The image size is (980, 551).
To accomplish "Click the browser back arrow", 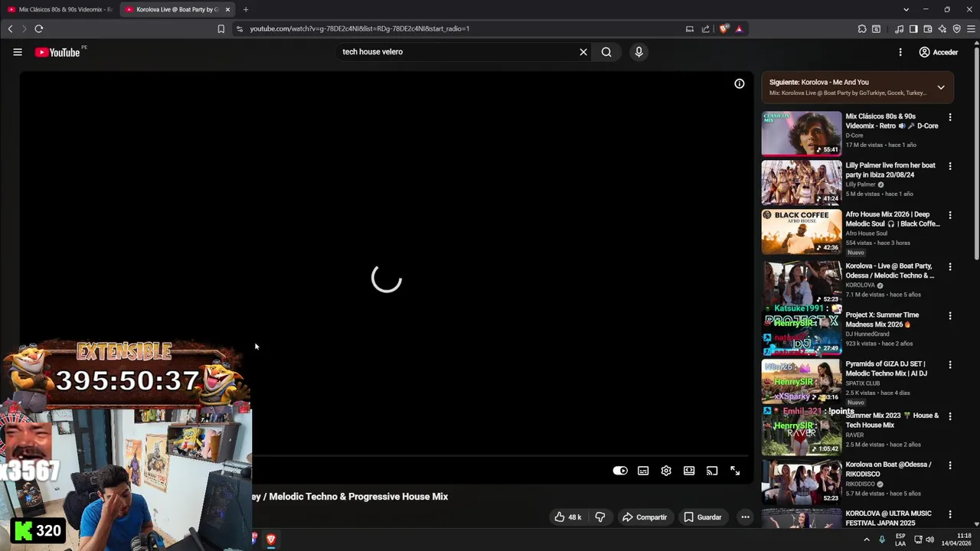I will tap(10, 29).
